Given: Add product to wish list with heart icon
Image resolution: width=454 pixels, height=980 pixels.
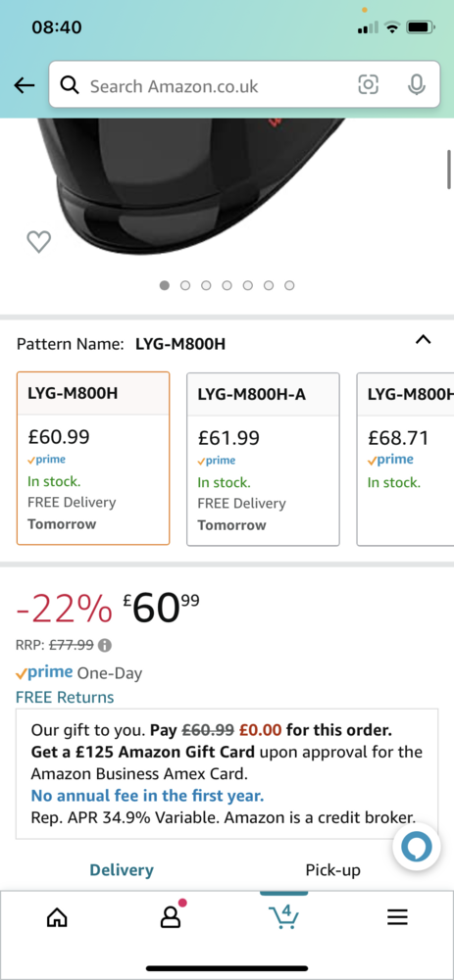Looking at the screenshot, I should (x=39, y=241).
